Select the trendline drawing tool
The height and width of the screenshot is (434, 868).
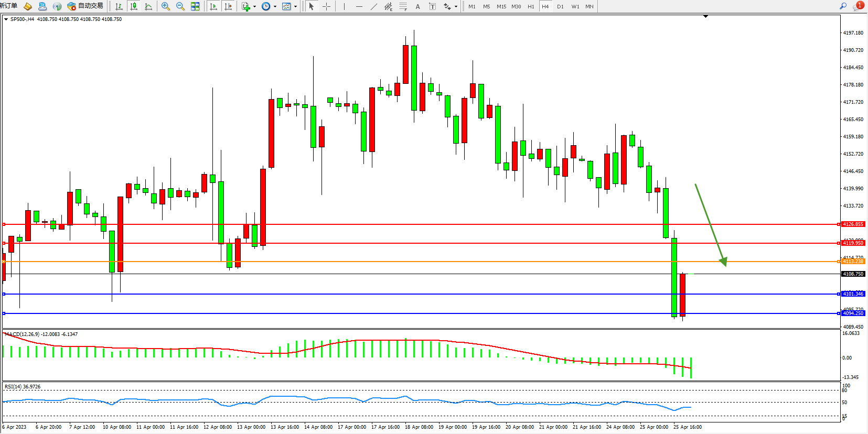(373, 6)
